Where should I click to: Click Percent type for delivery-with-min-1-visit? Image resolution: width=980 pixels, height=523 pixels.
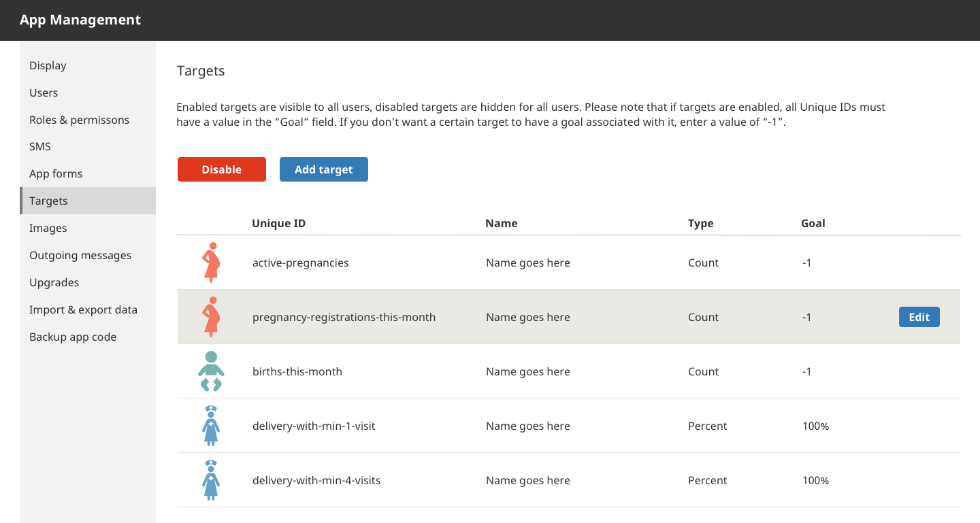point(707,426)
